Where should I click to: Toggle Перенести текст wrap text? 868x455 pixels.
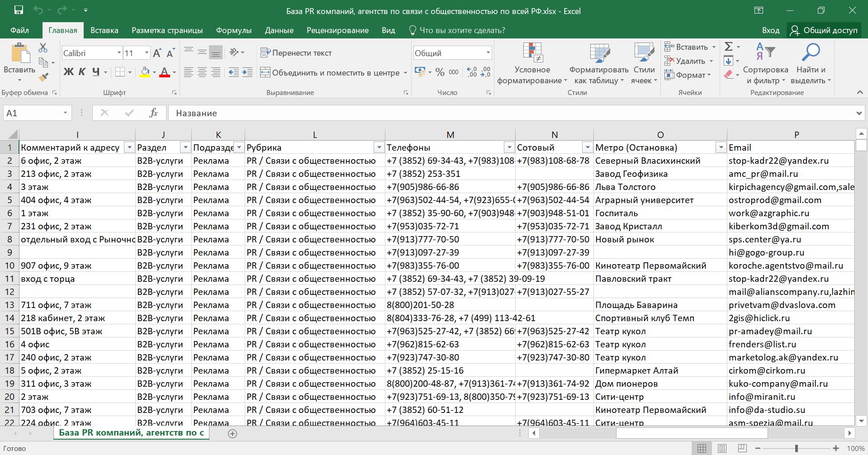click(x=296, y=53)
